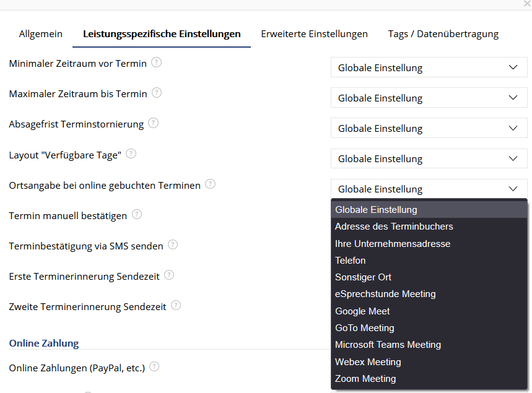Click the Zweite Terminerinnerung Sendezeit label

coord(87,306)
